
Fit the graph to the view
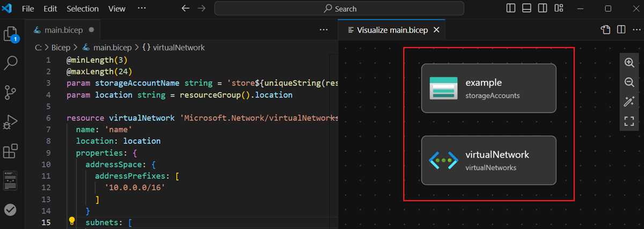pos(630,121)
